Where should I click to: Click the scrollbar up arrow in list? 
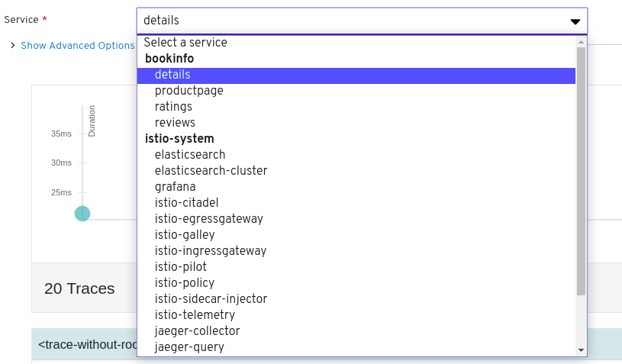(x=581, y=42)
